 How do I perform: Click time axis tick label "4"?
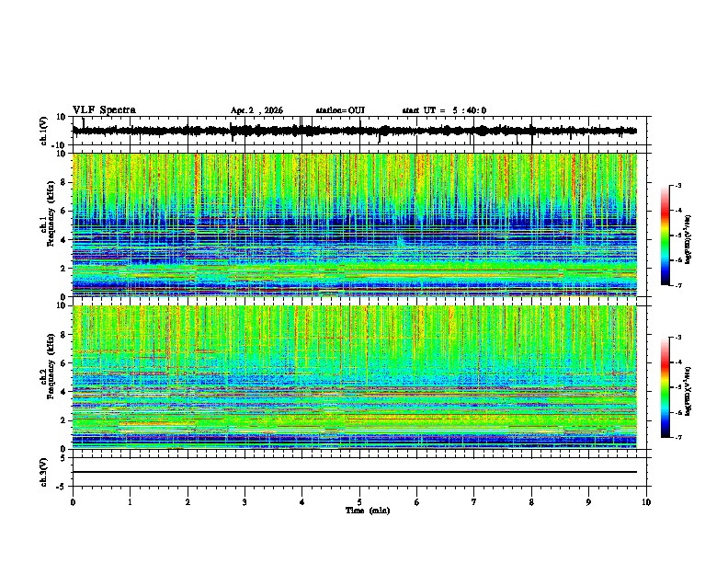[x=302, y=502]
